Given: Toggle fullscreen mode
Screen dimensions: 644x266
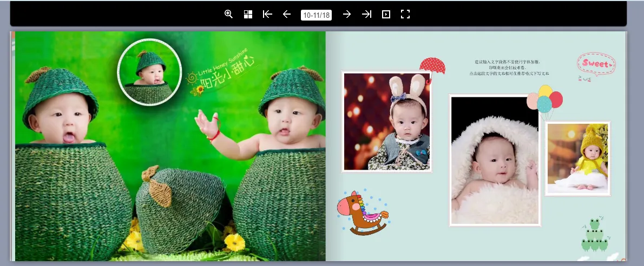Looking at the screenshot, I should pos(405,15).
